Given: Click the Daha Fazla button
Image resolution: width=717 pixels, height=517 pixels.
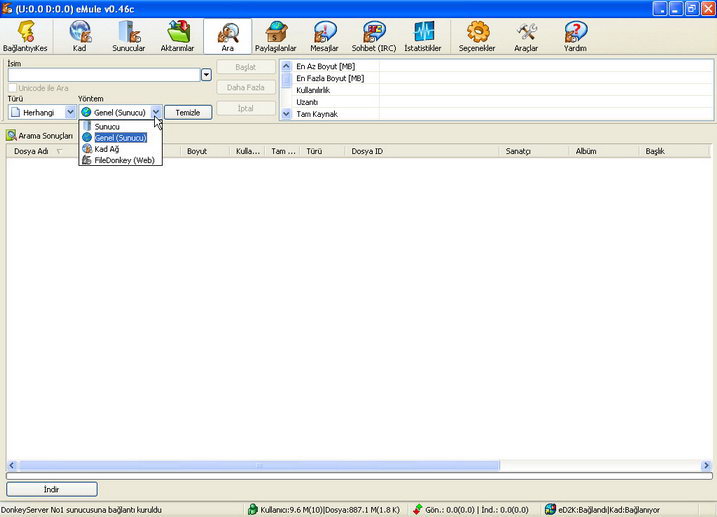Looking at the screenshot, I should 246,87.
